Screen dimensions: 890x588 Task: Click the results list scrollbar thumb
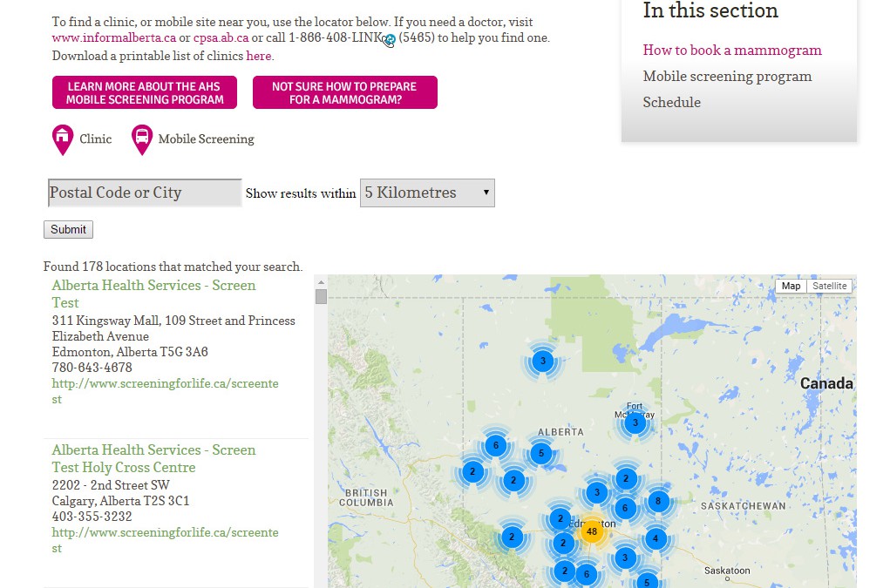[322, 296]
